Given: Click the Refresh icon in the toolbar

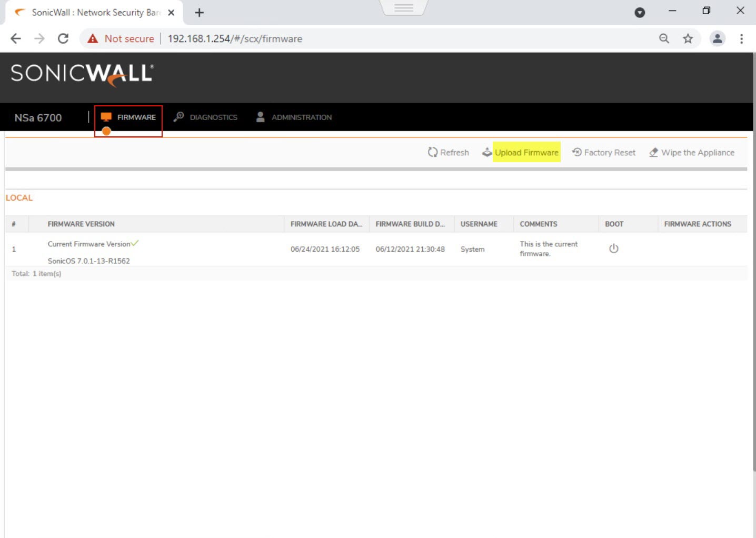Looking at the screenshot, I should point(433,152).
